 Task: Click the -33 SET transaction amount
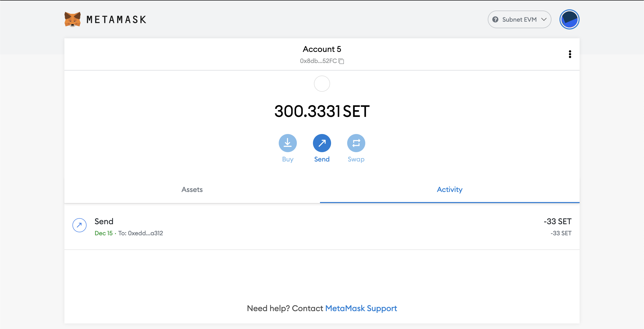557,221
